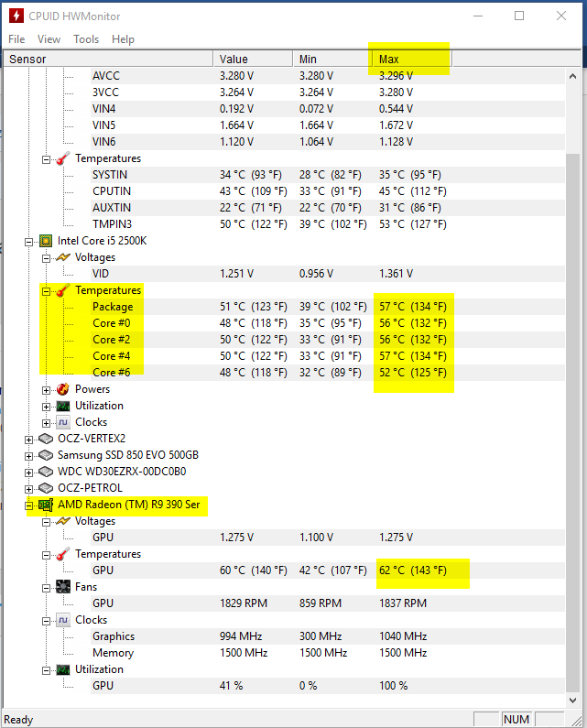Select the SYSTIN temperature row

[328, 175]
